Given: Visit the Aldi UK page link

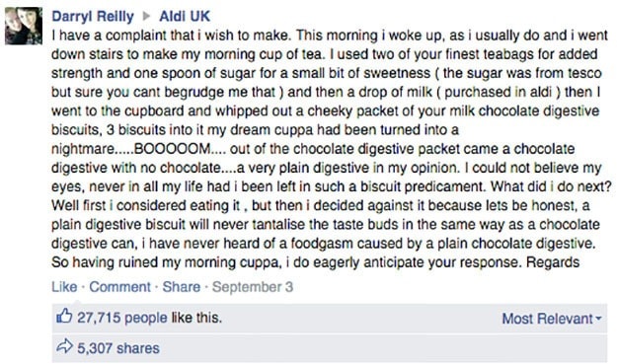Looking at the screenshot, I should [185, 16].
